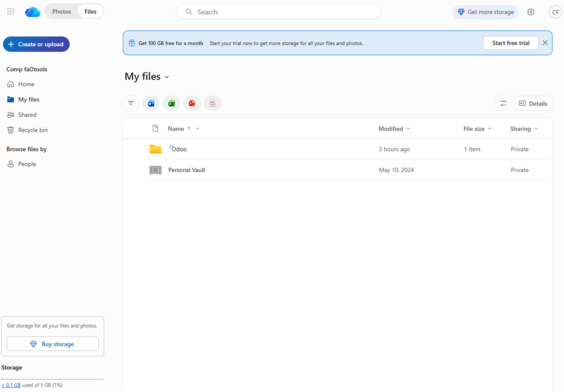The image size is (564, 392).
Task: Click Private sharing for Personal Vault
Action: tap(520, 170)
